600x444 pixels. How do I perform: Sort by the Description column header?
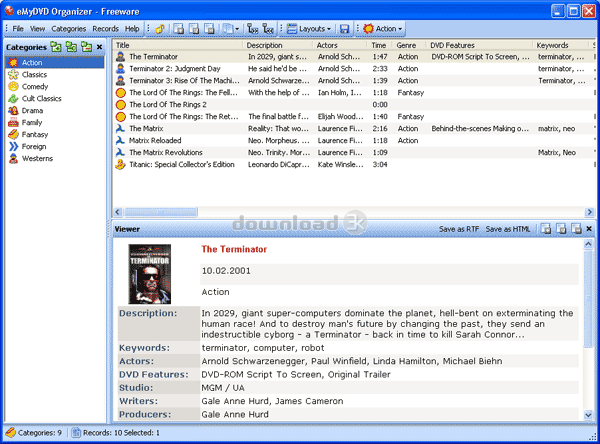[279, 45]
